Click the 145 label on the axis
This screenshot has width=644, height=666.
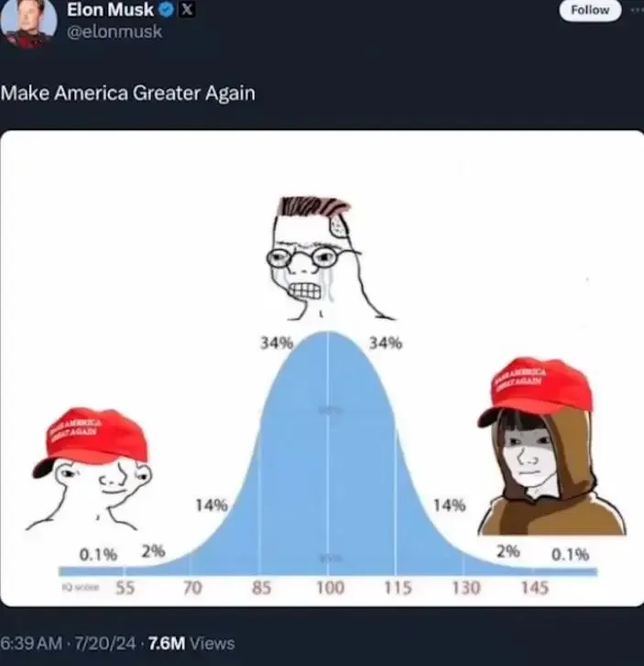(535, 588)
